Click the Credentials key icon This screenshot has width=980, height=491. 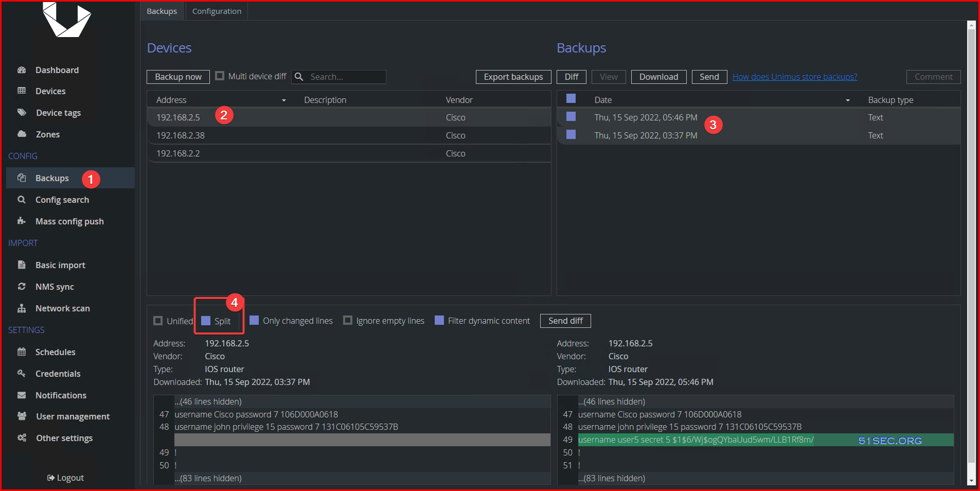(22, 374)
